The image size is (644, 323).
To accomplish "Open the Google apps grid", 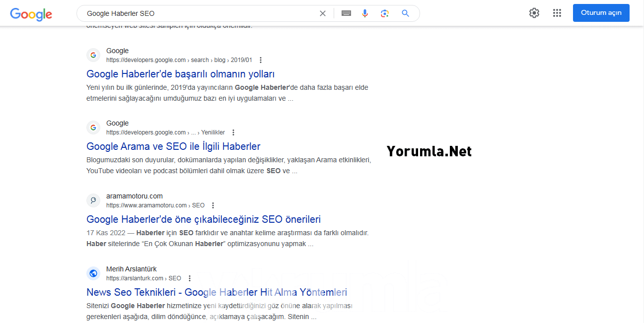I will [557, 13].
